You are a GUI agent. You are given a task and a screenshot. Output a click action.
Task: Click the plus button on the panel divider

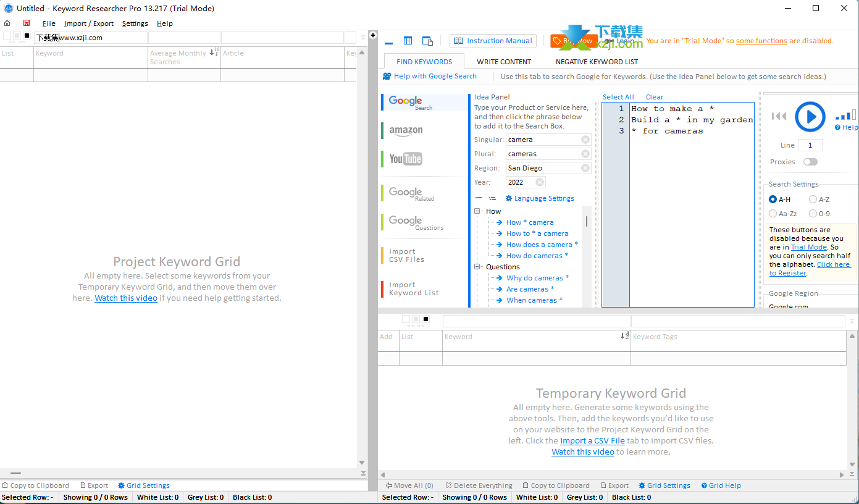[x=373, y=35]
